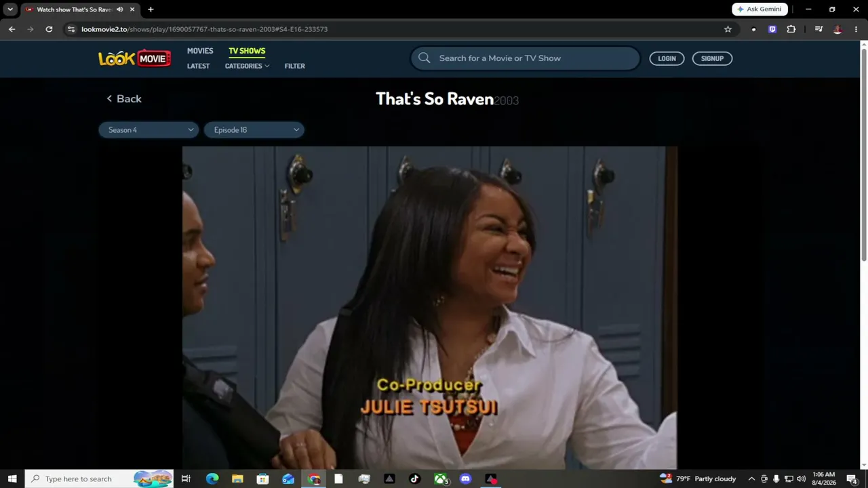Image resolution: width=868 pixels, height=488 pixels.
Task: Click the Login button
Action: click(x=667, y=58)
